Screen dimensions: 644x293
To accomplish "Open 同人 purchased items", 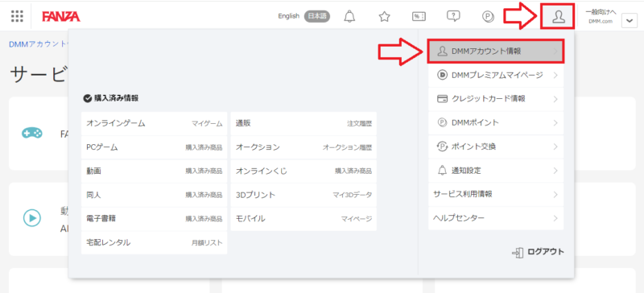I will coord(154,195).
